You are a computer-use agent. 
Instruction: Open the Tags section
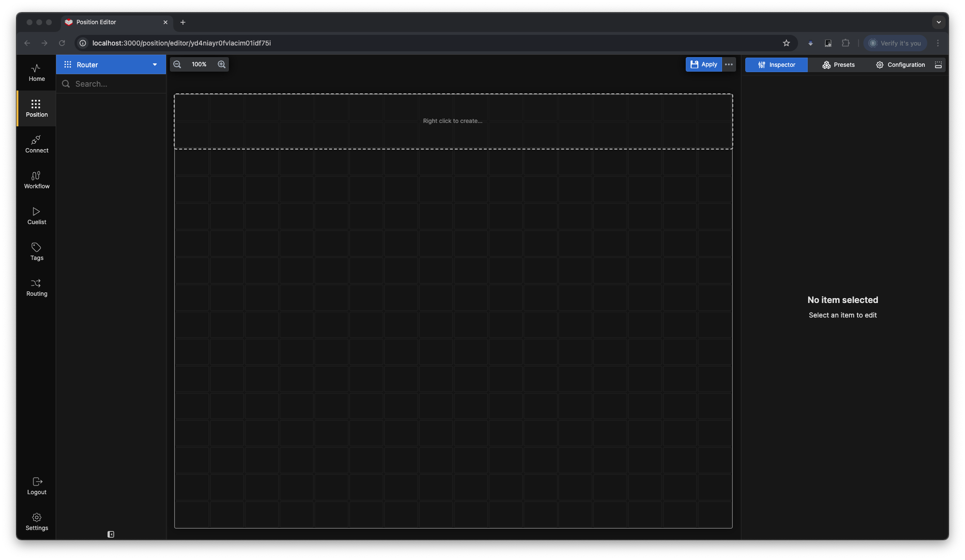pos(36,252)
